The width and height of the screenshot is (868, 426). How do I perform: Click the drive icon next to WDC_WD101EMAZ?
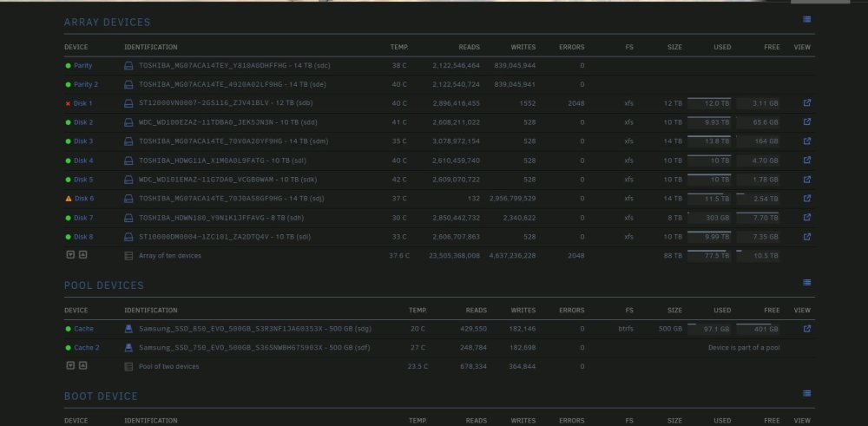(x=128, y=180)
